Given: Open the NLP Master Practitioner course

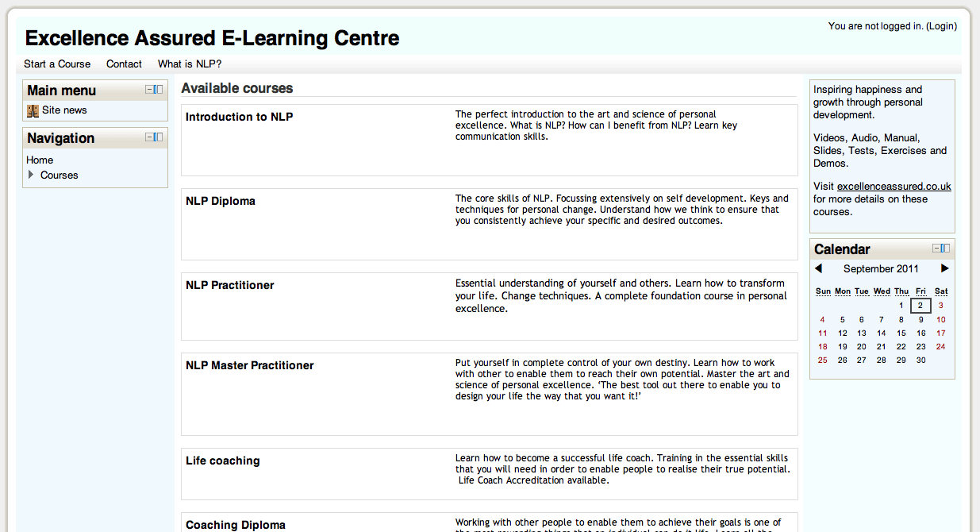Looking at the screenshot, I should (251, 365).
